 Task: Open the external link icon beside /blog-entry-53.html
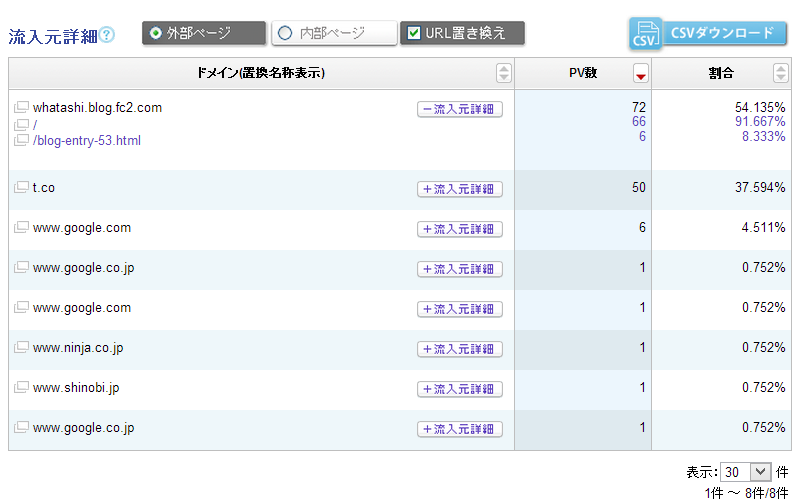click(20, 140)
